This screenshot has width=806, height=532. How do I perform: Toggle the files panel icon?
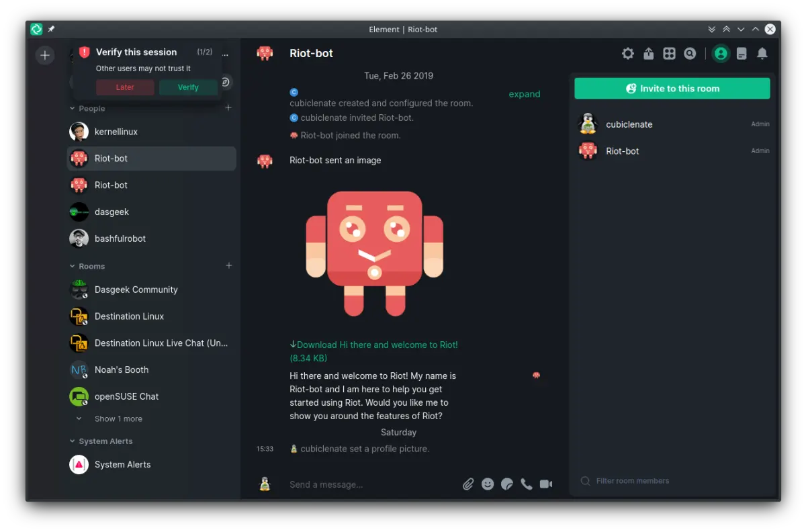(742, 54)
